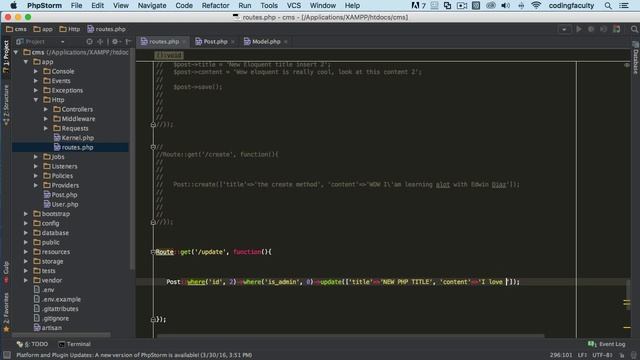
Task: Expand the vendor folder
Action: [26, 280]
